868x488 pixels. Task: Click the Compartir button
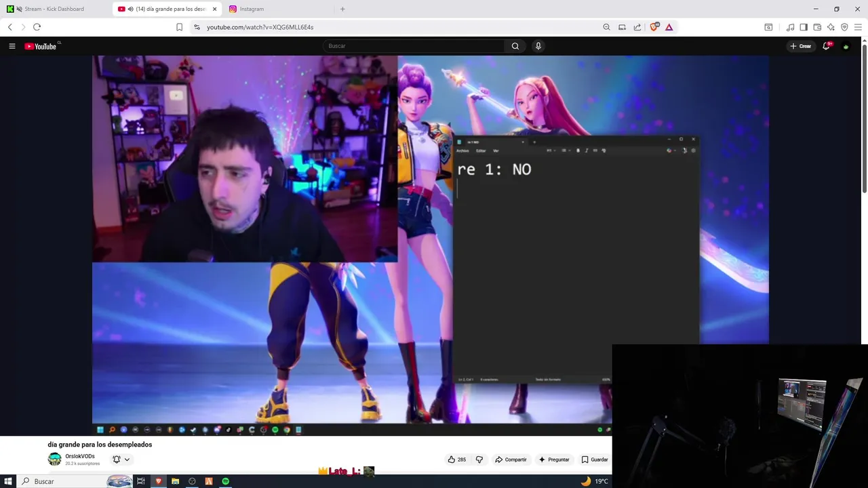[511, 460]
